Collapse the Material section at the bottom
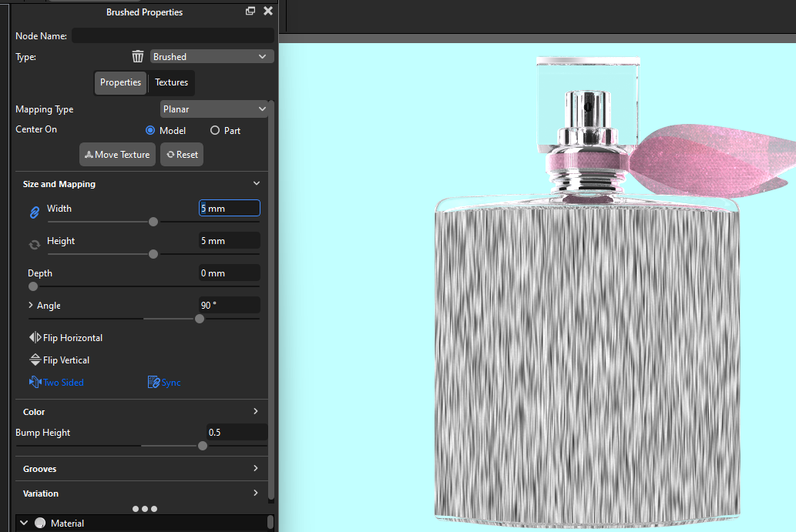 [x=23, y=523]
